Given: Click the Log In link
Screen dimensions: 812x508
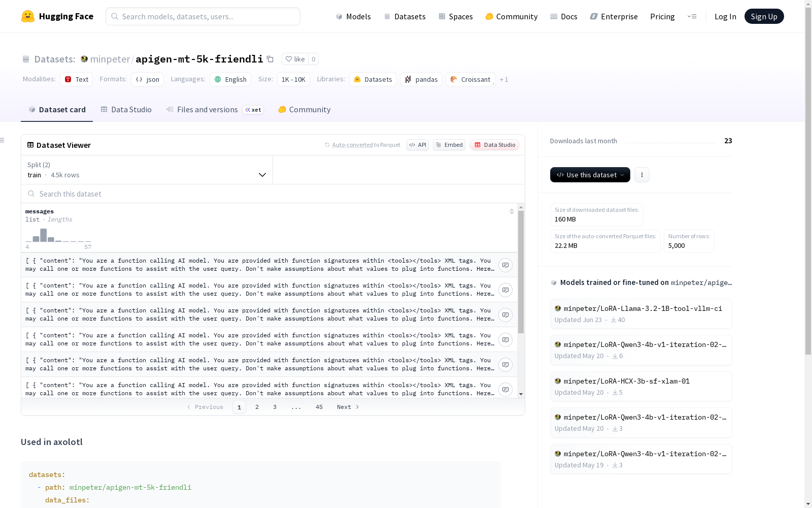Looking at the screenshot, I should tap(725, 16).
